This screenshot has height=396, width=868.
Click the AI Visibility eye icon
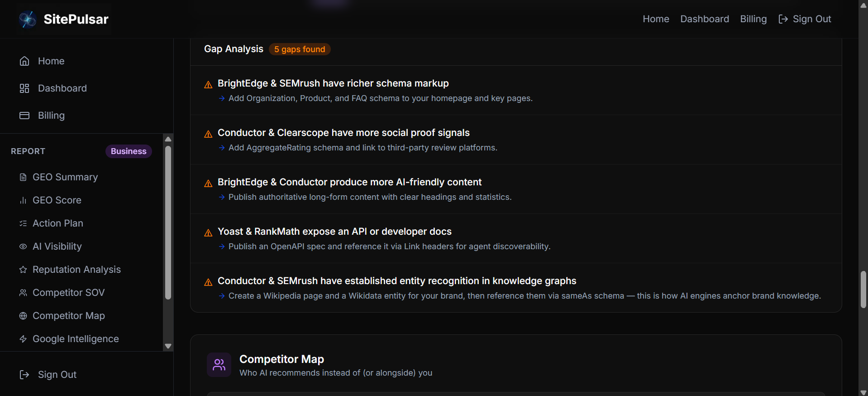[x=23, y=246]
